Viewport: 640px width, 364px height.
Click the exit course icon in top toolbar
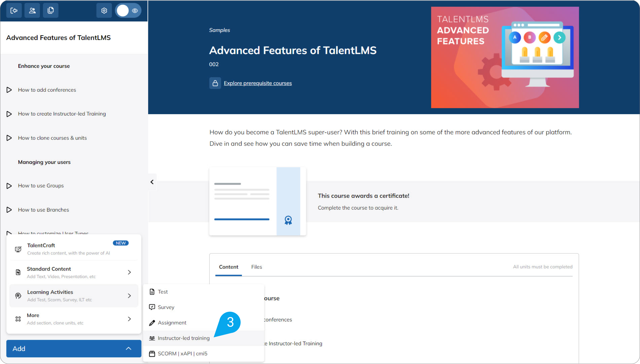(x=14, y=11)
